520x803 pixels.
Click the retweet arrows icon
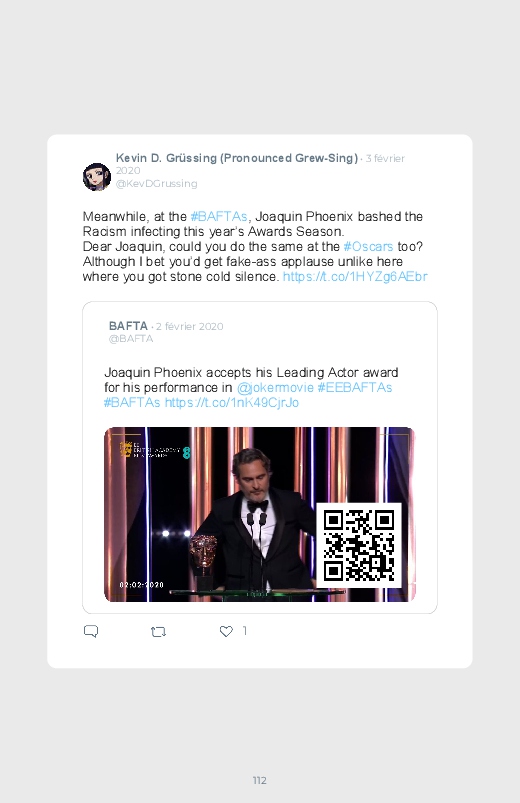click(158, 632)
